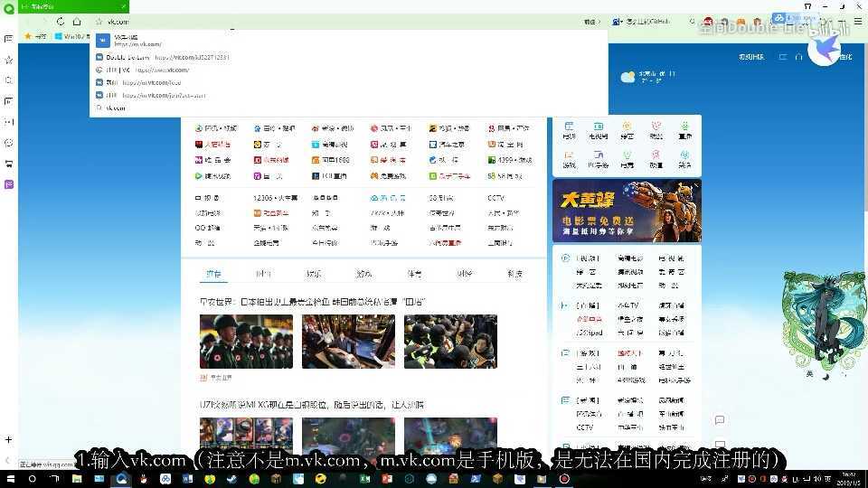
Task: Select the fourth news category tab
Action: (x=363, y=274)
